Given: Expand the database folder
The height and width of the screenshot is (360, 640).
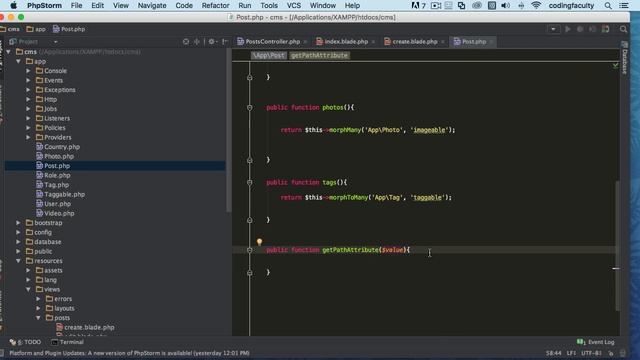Looking at the screenshot, I should (x=18, y=242).
